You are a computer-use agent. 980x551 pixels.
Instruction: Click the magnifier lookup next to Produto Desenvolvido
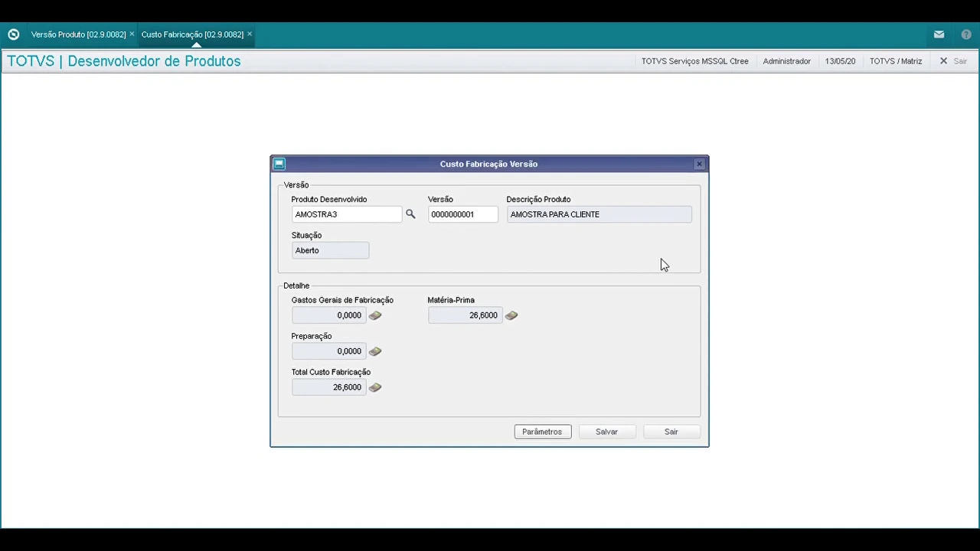(x=410, y=214)
